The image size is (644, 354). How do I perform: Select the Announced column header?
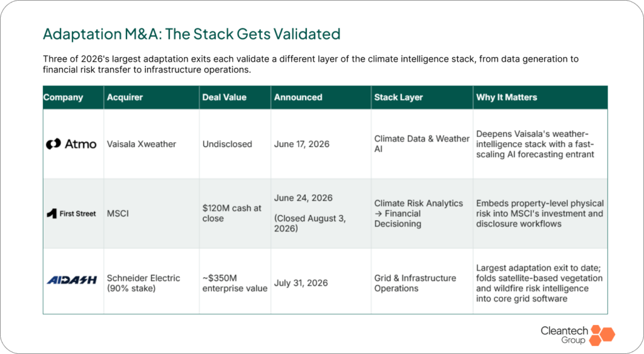(298, 97)
